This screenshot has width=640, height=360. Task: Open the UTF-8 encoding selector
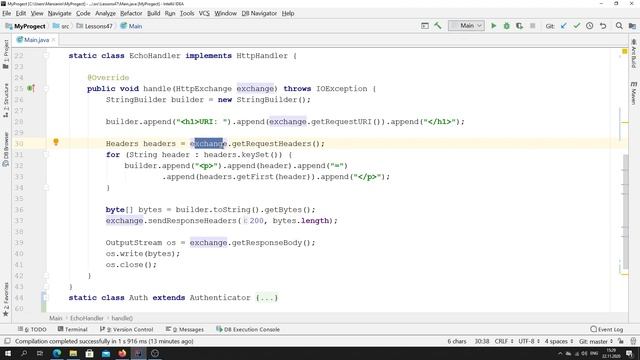[529, 341]
